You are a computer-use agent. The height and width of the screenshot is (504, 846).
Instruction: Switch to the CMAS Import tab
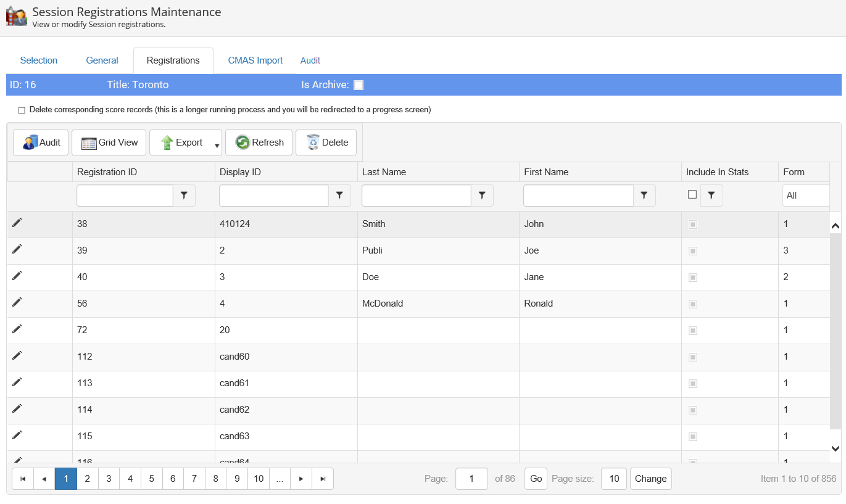255,60
